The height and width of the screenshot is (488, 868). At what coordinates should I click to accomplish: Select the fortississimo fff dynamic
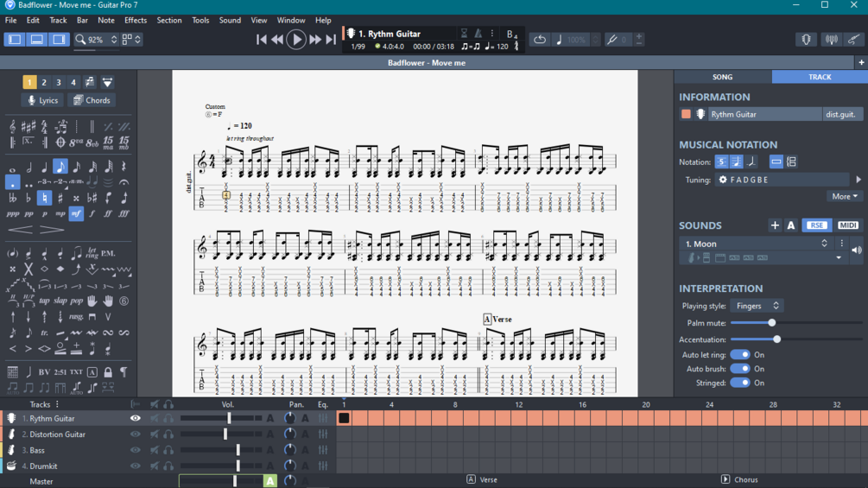pos(124,213)
